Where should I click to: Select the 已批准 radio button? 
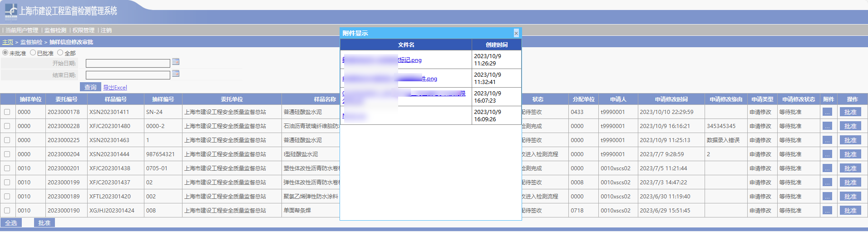[33, 53]
